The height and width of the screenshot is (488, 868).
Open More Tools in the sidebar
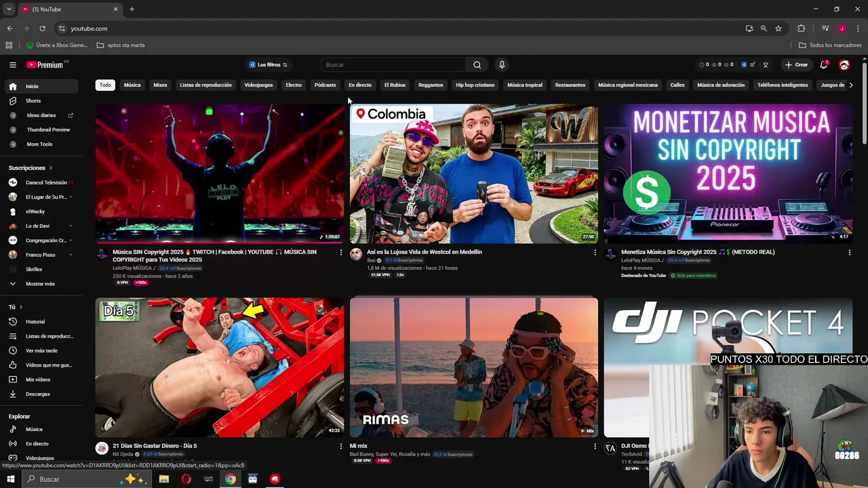click(x=42, y=144)
